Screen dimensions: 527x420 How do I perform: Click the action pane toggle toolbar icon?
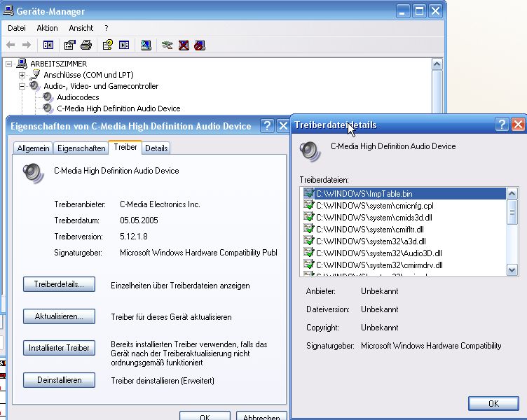(124, 45)
